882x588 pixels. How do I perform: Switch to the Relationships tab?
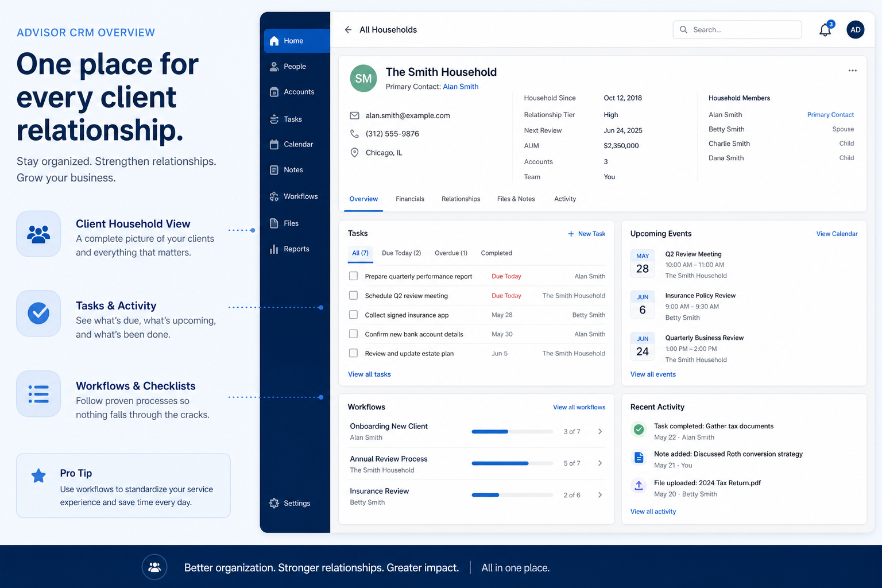(x=461, y=199)
